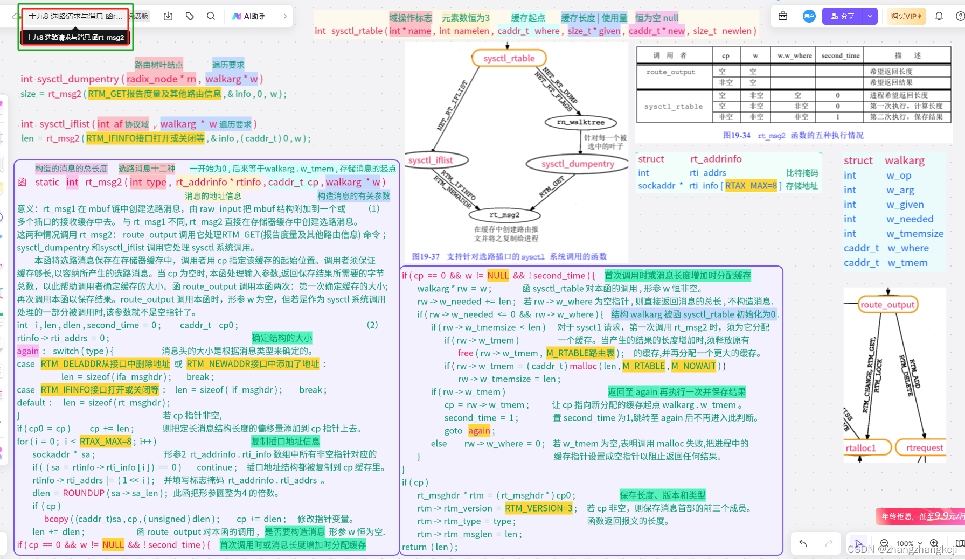Open the AI助手 assistant
This screenshot has width=965, height=560.
[248, 16]
